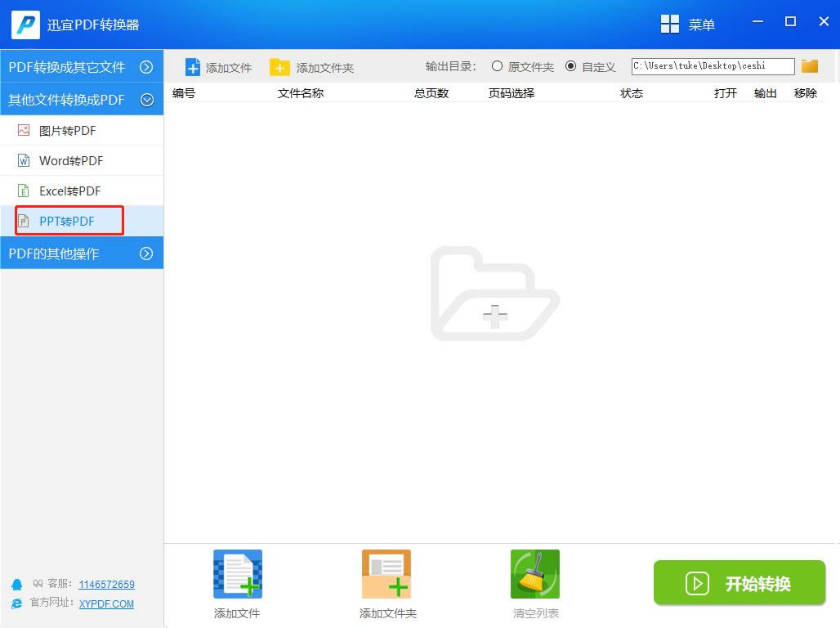Click the blue 添加文件 toolbar icon
Screen dimensions: 840x628
(x=192, y=68)
